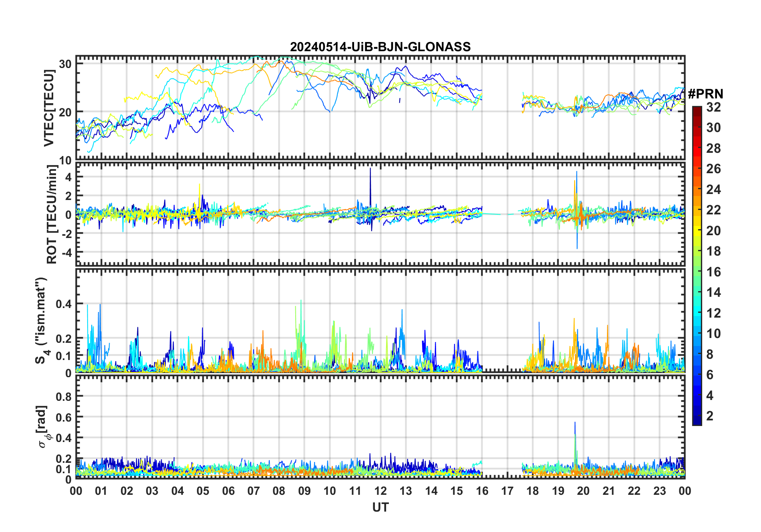Image resolution: width=761 pixels, height=532 pixels.
Task: Click the sigma-phi [rad] y-axis label
Action: pos(43,427)
